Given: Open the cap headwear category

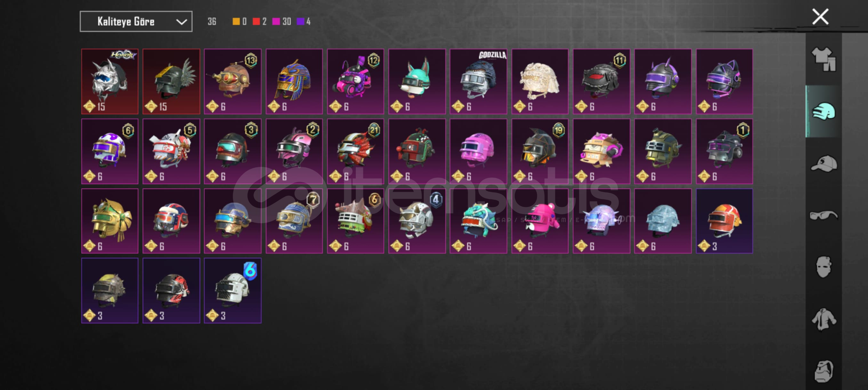Looking at the screenshot, I should coord(824,163).
